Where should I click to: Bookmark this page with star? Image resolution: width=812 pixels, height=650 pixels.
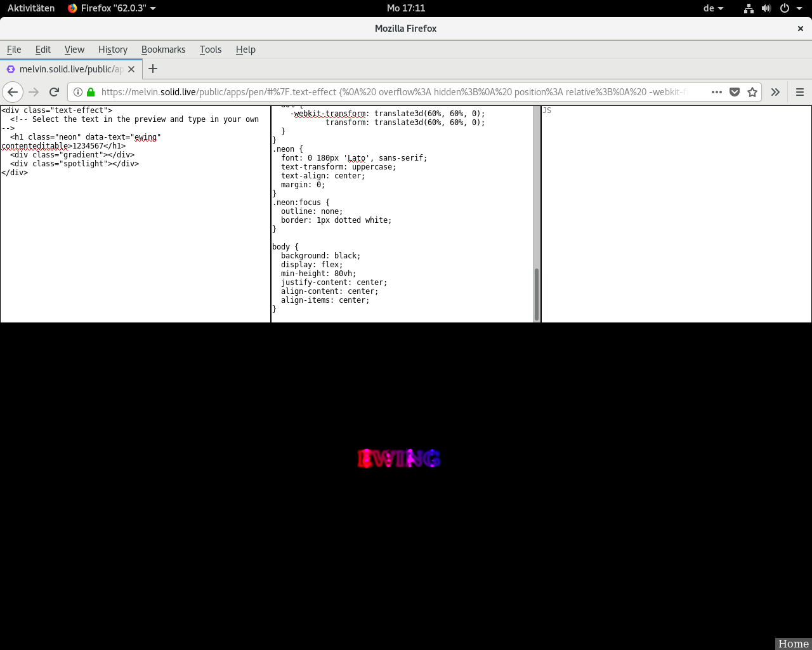(x=752, y=92)
